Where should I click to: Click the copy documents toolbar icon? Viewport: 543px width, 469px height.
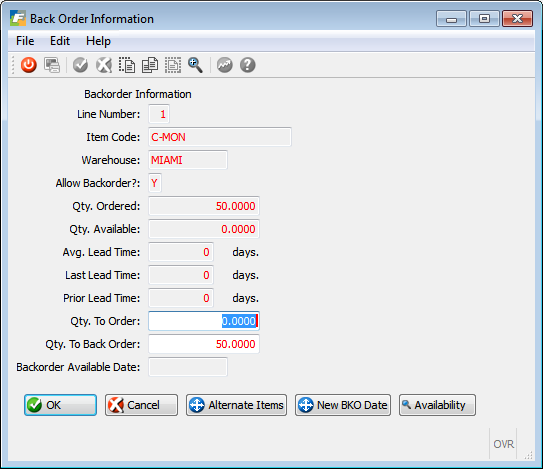[150, 65]
